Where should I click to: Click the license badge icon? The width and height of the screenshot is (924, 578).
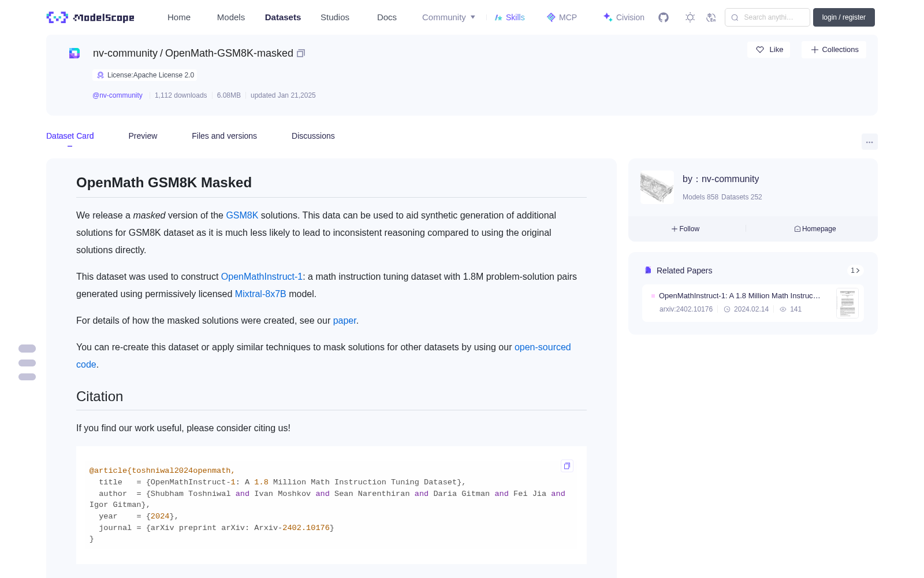tap(100, 75)
